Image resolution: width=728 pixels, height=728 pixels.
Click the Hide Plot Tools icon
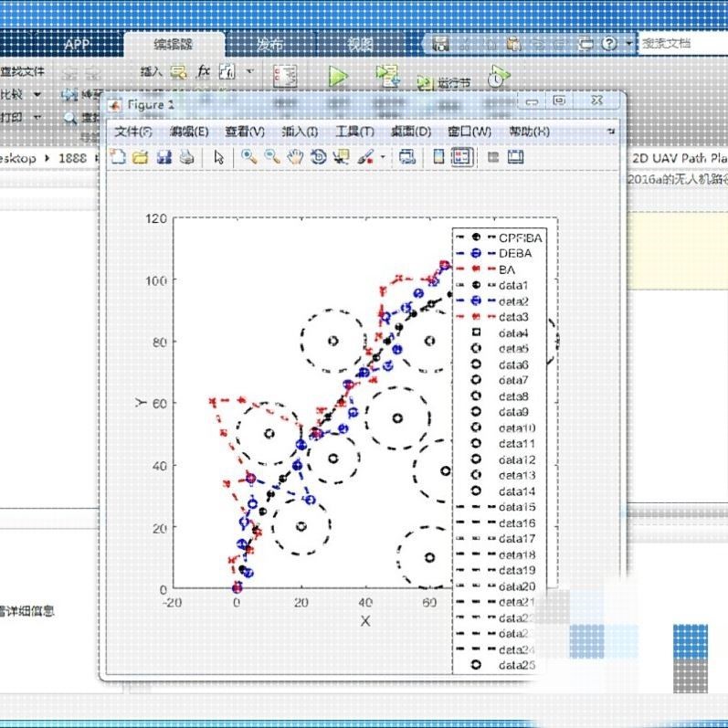point(493,157)
